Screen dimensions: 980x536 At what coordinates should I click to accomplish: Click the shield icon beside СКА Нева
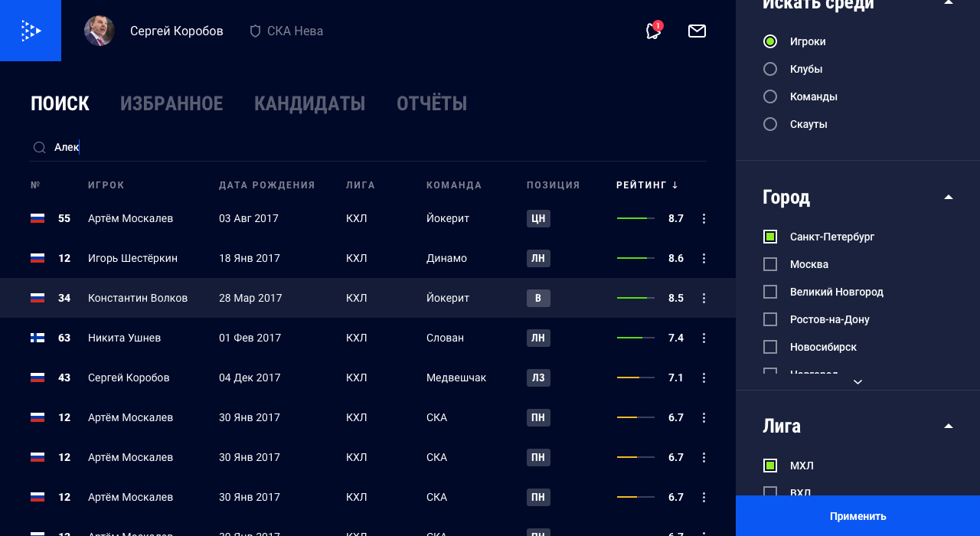[255, 31]
